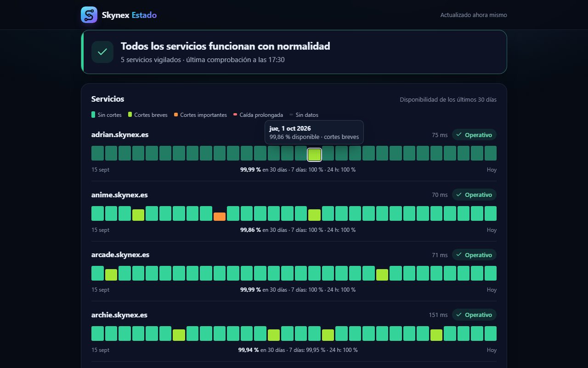Screen dimensions: 588x368
Task: Click the lime 'Cortes breves' legend swatch
Action: coord(130,115)
